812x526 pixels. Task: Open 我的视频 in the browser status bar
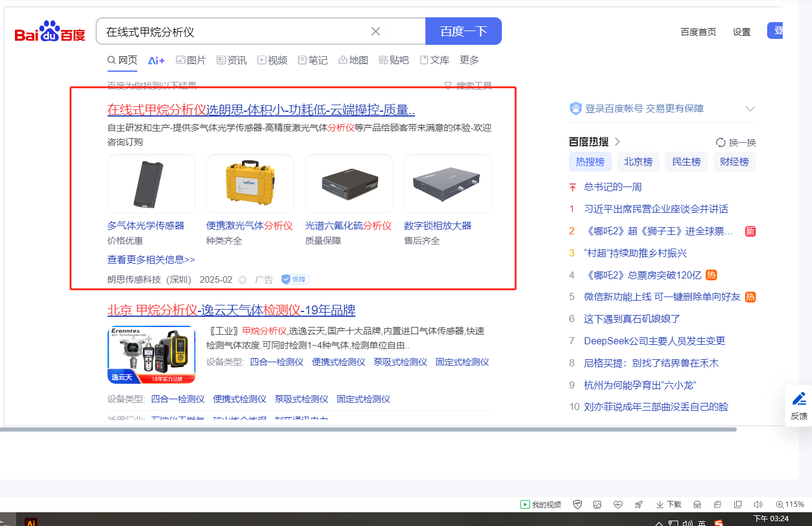point(541,504)
